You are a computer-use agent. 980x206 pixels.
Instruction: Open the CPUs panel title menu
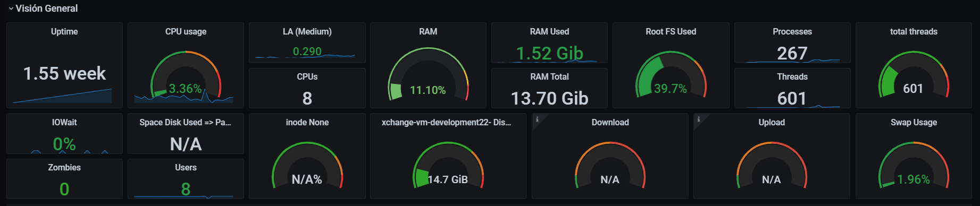coord(307,77)
